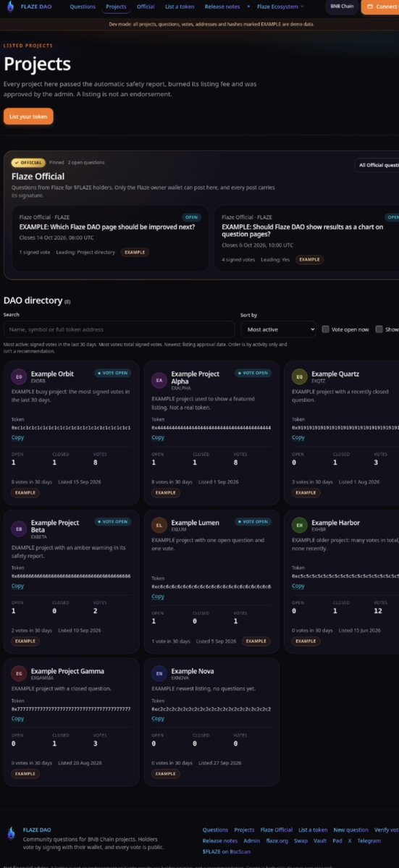Image resolution: width=399 pixels, height=868 pixels.
Task: Click the Example Project Gamma EG avatar
Action: (19, 674)
